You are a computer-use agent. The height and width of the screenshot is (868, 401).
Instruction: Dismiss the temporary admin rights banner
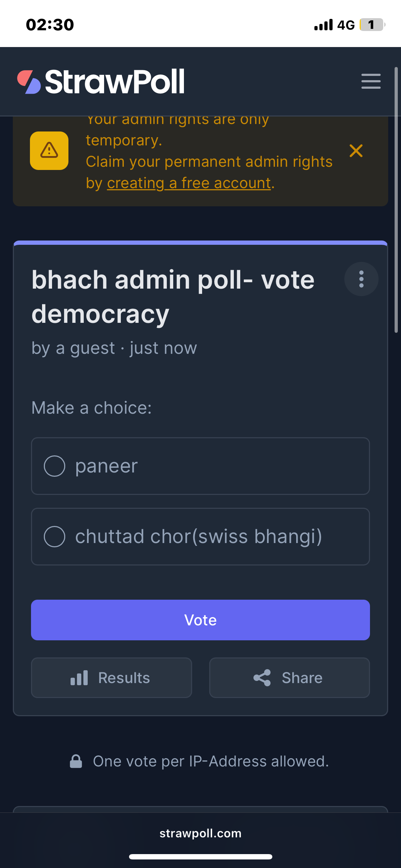pos(356,151)
